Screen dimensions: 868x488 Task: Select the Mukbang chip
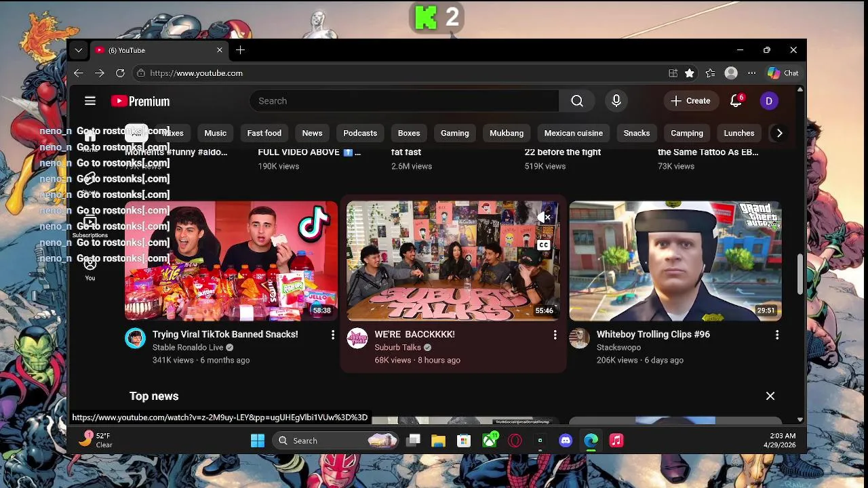pos(507,134)
